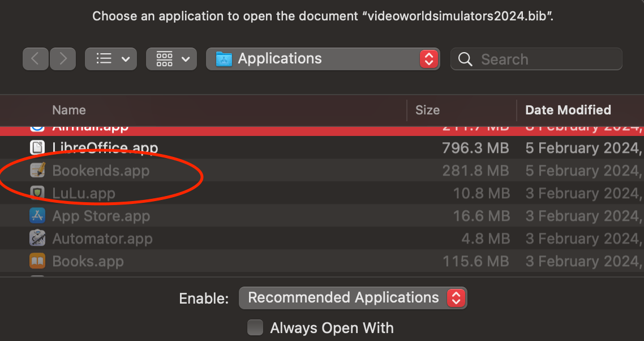Click the 10.8 MB size value
Viewport: 644px width, 341px height.
pos(482,193)
